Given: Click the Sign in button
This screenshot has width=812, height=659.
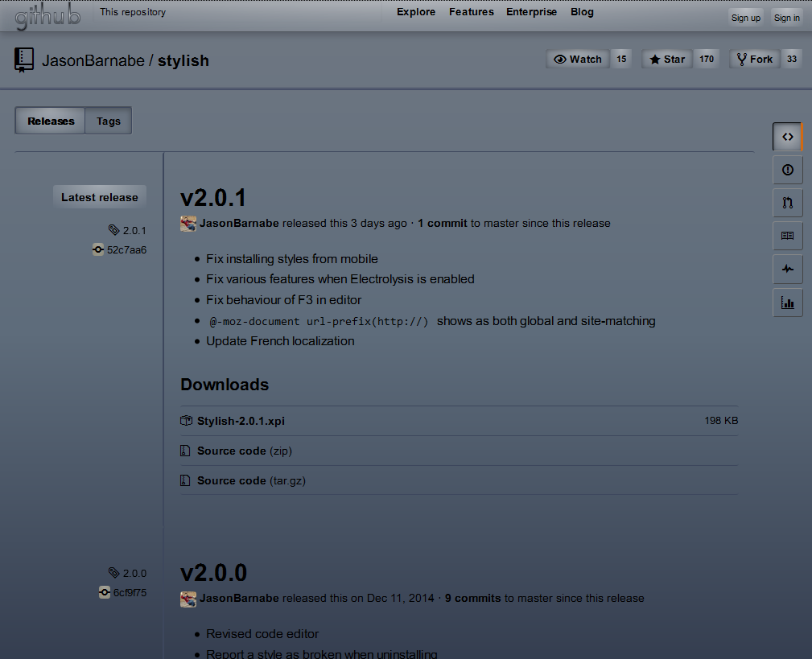Looking at the screenshot, I should point(786,18).
